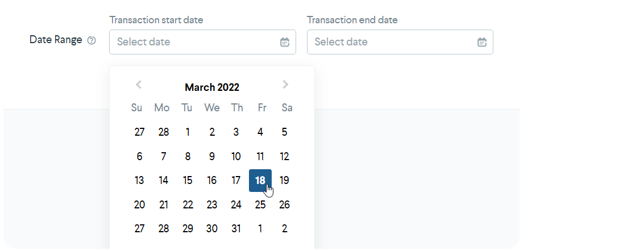Viewport: 644px width, 251px height.
Task: Pick March 22 date cell
Action: click(188, 205)
